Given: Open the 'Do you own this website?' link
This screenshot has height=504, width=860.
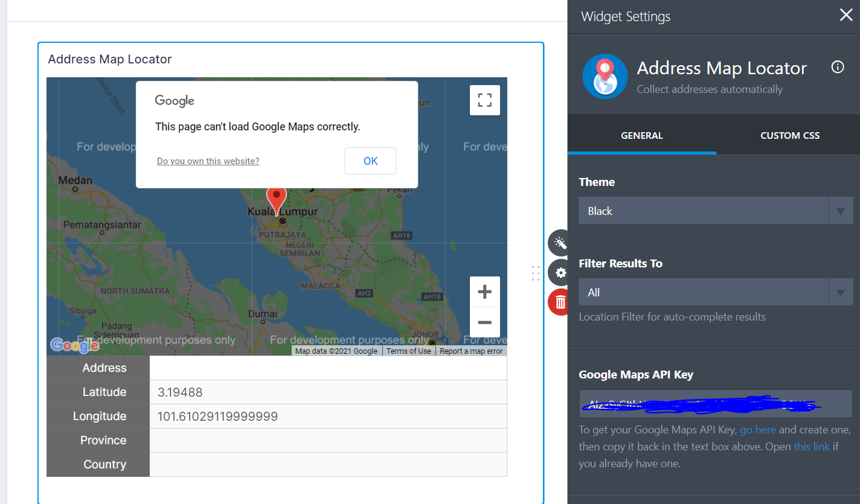Looking at the screenshot, I should (208, 161).
